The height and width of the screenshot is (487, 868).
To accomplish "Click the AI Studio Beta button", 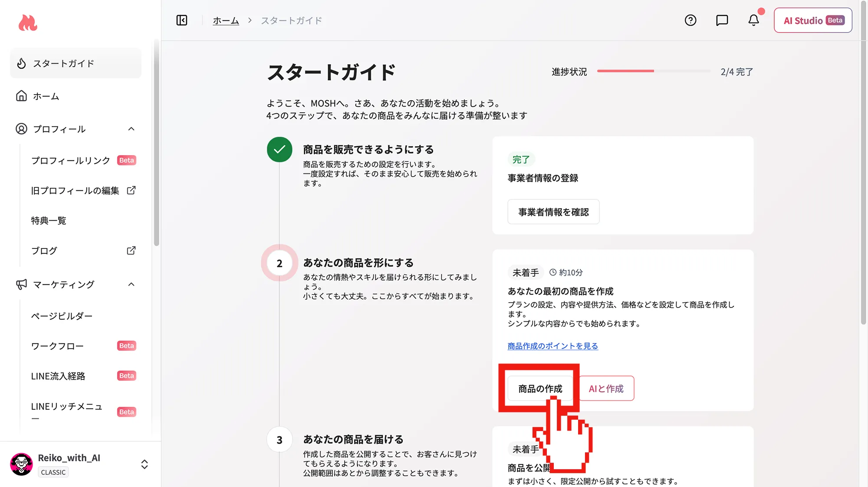I will pyautogui.click(x=813, y=20).
